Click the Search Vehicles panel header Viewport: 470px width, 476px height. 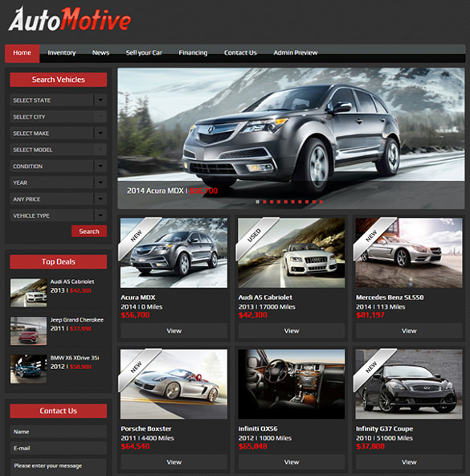click(x=59, y=80)
